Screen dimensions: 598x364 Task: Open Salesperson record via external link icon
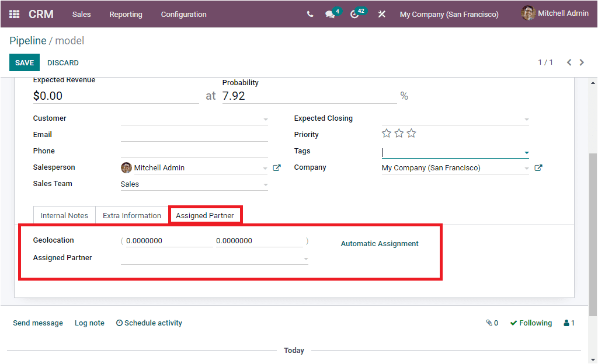276,167
